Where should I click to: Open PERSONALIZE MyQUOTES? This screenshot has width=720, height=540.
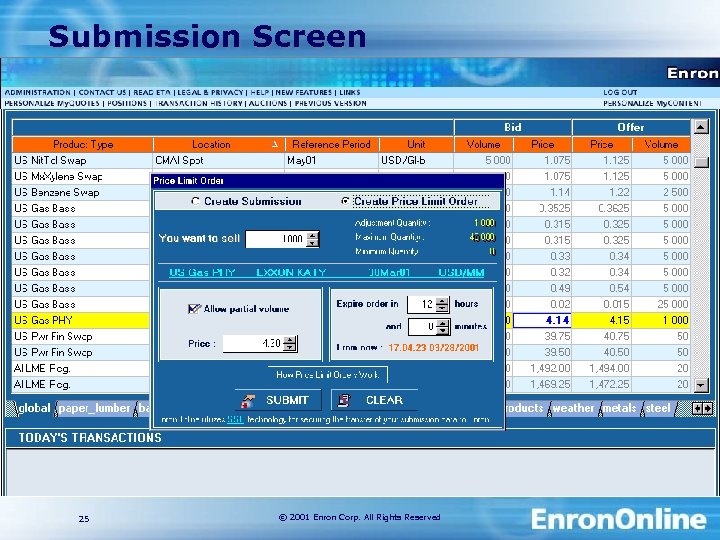pyautogui.click(x=52, y=103)
